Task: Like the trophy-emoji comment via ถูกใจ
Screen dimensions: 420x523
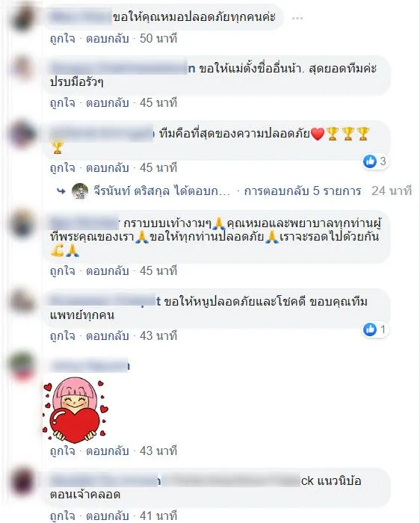Action: (x=62, y=168)
